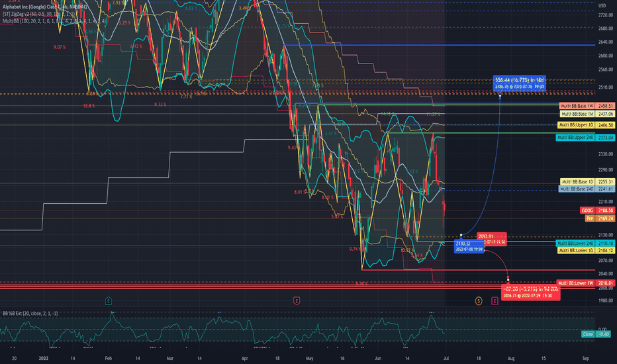Click the Feb label on time axis
This screenshot has width=617, height=364.
[x=108, y=359]
